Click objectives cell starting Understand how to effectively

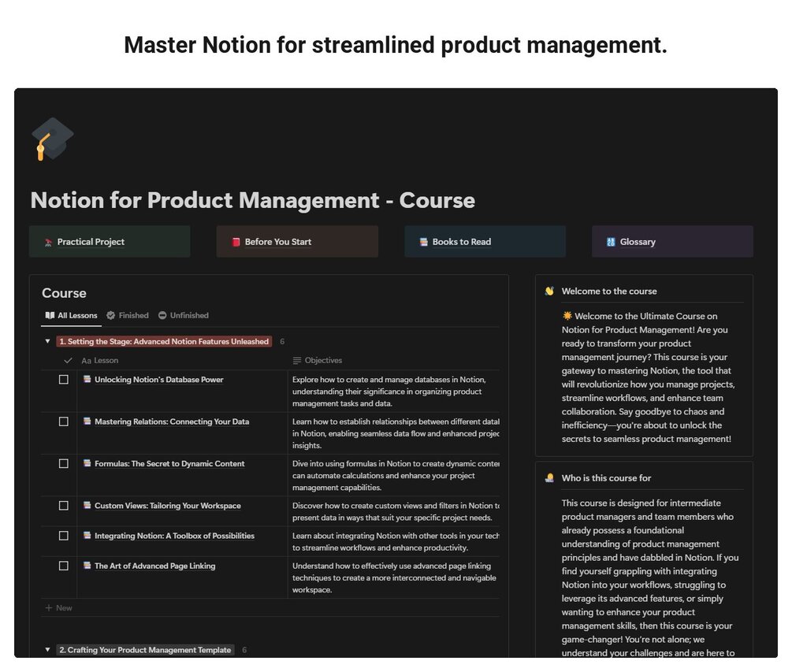click(x=394, y=577)
